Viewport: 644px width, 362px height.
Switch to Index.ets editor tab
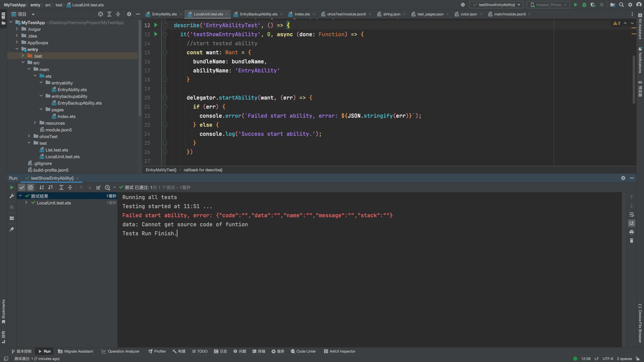click(302, 14)
